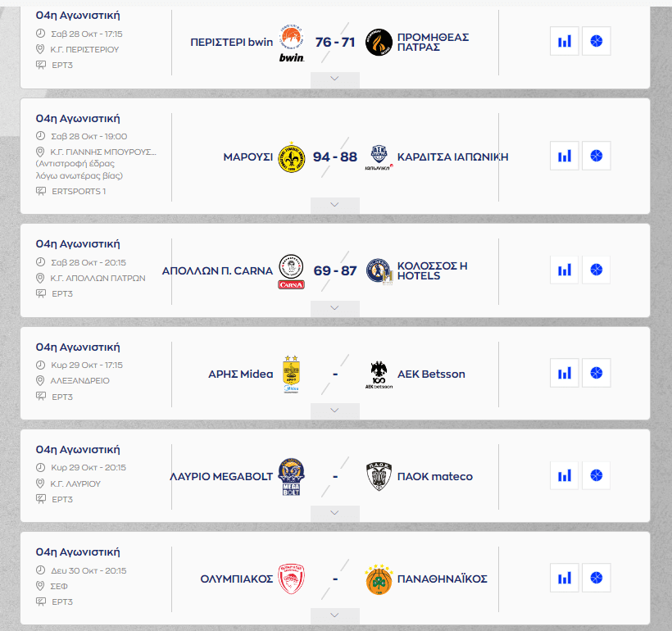Click basketball icon for Peristeri vs Promitheas
Image resolution: width=672 pixels, height=631 pixels.
click(x=596, y=41)
